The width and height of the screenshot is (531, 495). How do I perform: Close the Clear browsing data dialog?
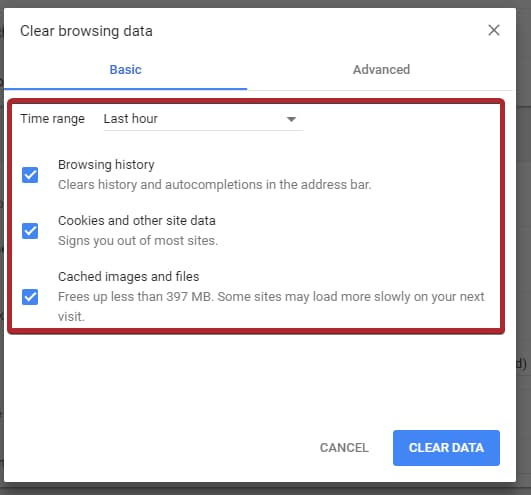coord(494,30)
